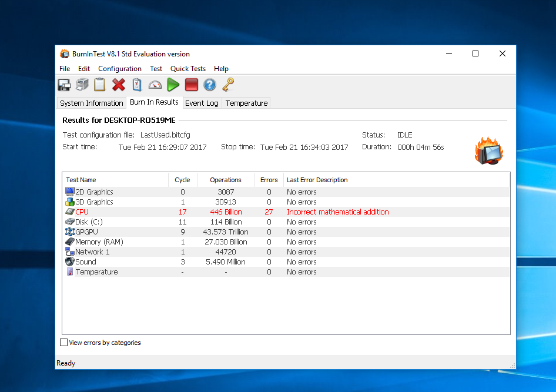The height and width of the screenshot is (392, 556).
Task: Open the Test menu
Action: pos(156,69)
